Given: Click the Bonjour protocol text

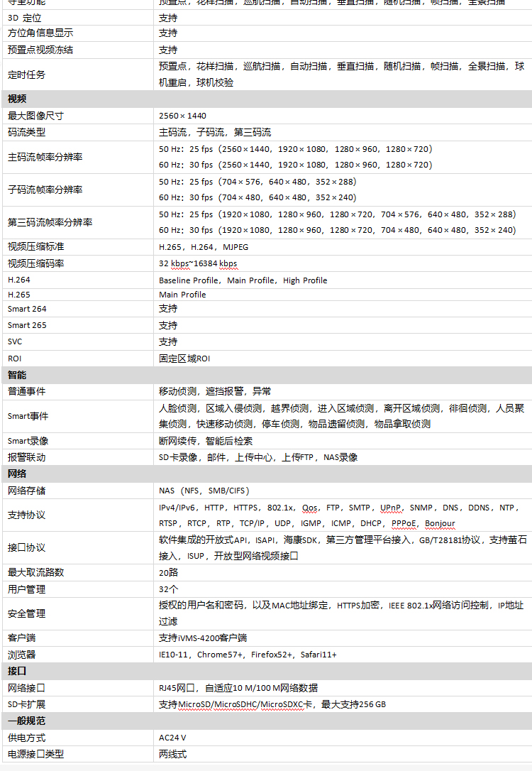Looking at the screenshot, I should (x=440, y=523).
